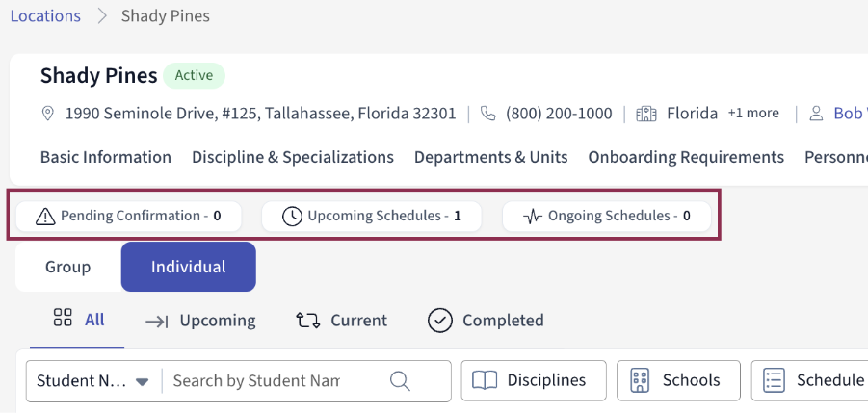The image size is (868, 413).
Task: Select the Individual view toggle
Action: (188, 267)
